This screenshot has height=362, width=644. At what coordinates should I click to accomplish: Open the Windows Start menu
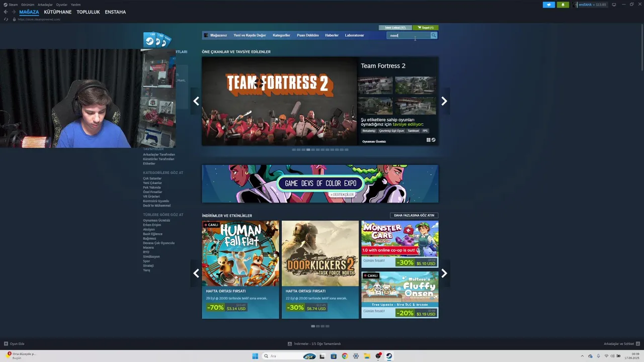[255, 356]
